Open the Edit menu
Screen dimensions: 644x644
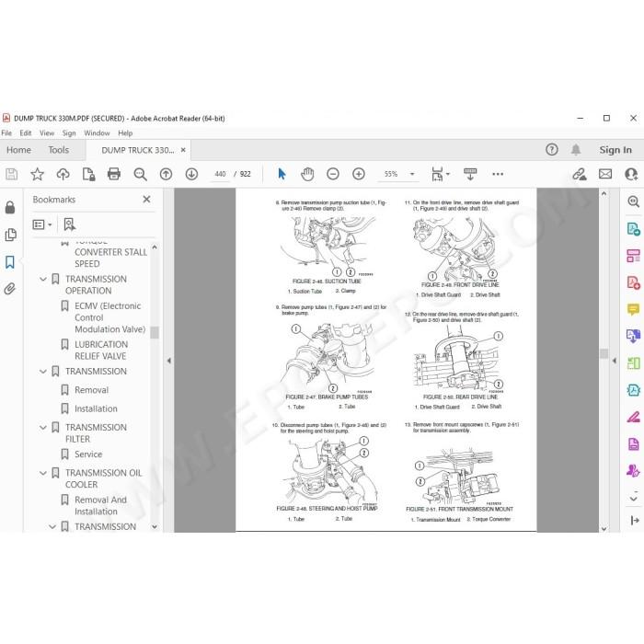pyautogui.click(x=26, y=133)
